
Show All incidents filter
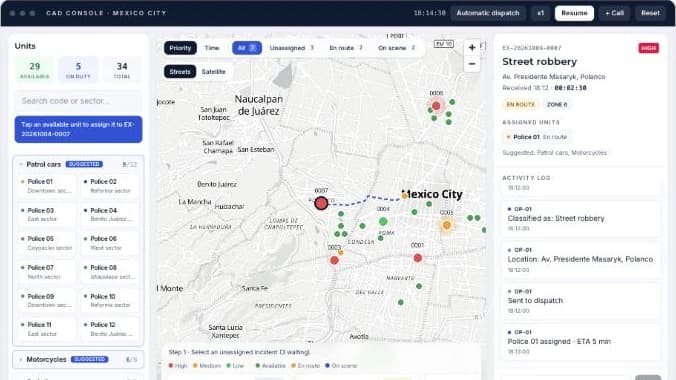[x=247, y=48]
